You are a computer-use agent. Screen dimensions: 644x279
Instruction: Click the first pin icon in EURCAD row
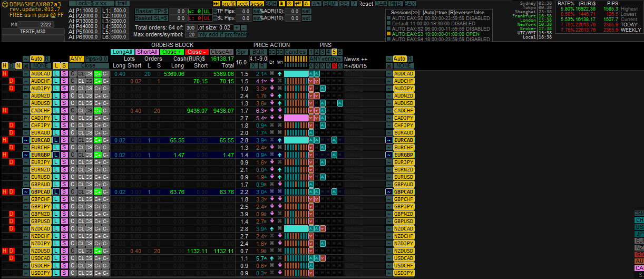pos(311,140)
